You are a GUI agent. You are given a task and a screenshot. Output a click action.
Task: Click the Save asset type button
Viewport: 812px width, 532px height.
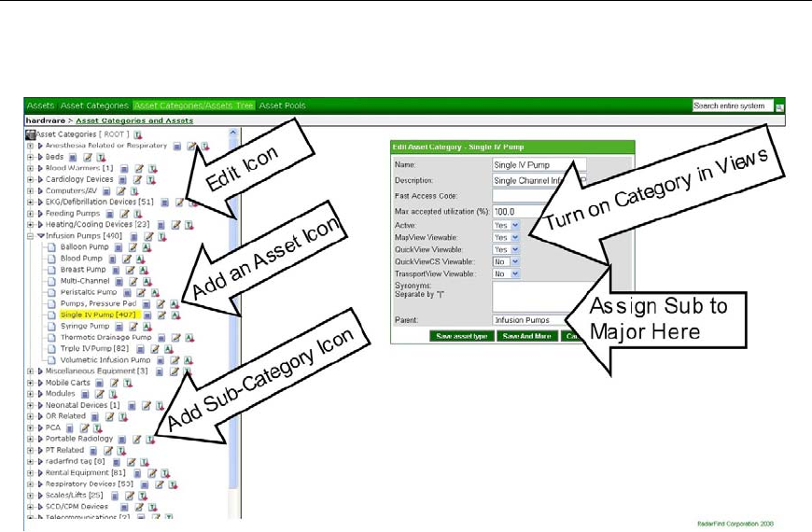pyautogui.click(x=461, y=336)
